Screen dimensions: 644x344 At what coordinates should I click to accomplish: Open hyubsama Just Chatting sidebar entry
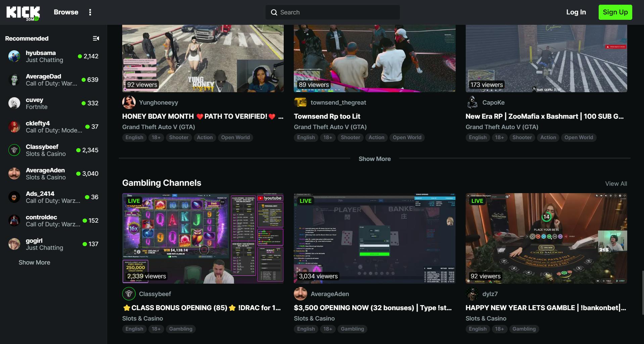click(53, 56)
